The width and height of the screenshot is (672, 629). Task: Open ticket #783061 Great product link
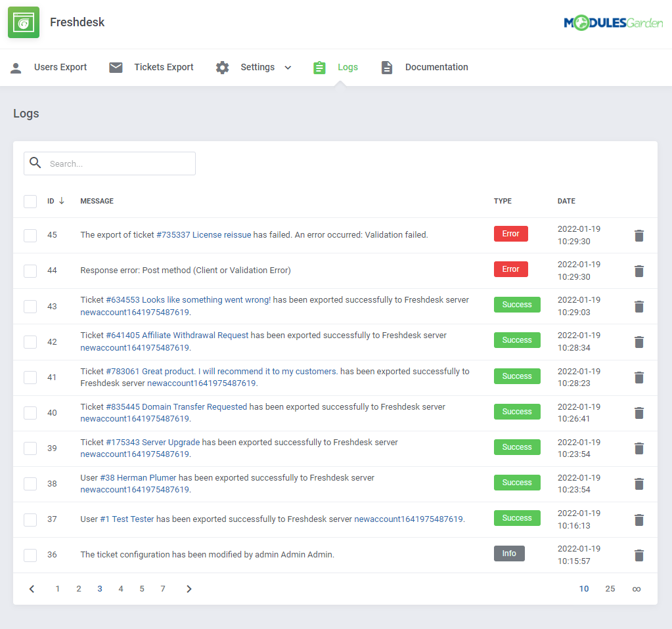pos(221,371)
